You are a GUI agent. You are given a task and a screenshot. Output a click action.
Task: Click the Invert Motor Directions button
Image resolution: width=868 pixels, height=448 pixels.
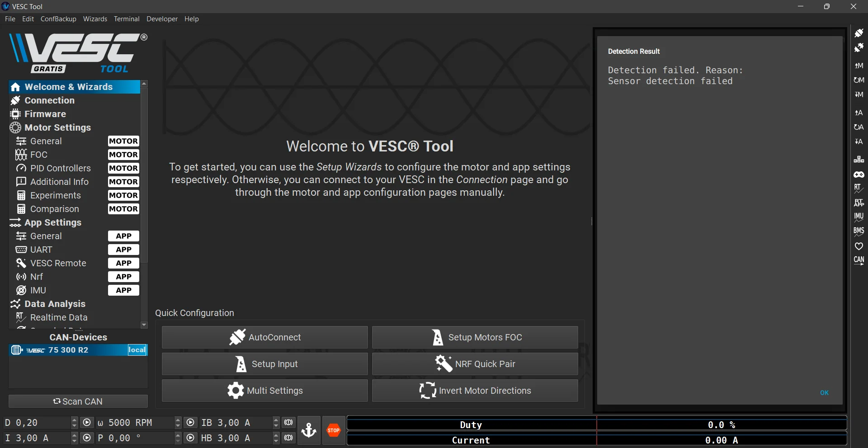[x=475, y=391]
